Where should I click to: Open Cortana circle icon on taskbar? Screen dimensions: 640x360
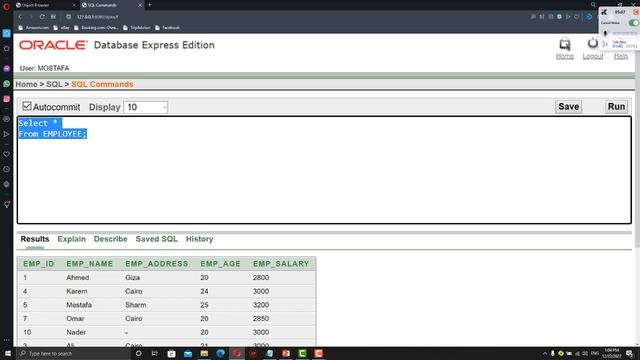click(x=138, y=353)
